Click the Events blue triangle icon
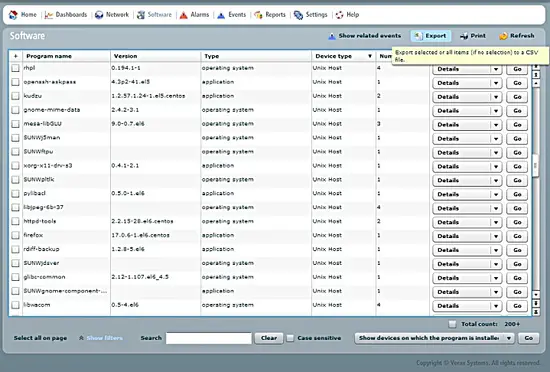 (221, 15)
